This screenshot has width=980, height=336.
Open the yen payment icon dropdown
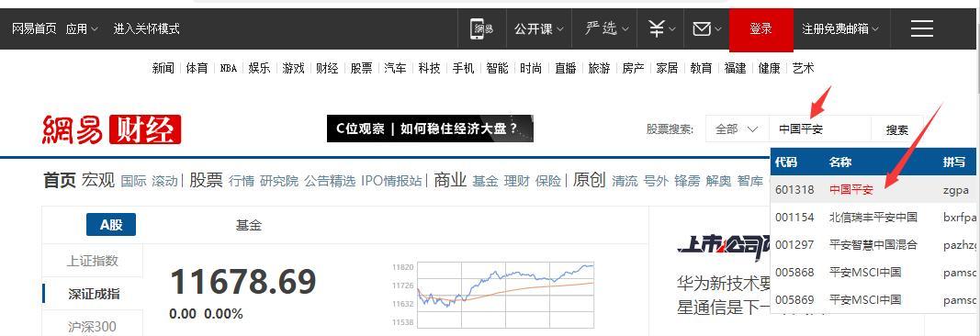click(x=661, y=28)
